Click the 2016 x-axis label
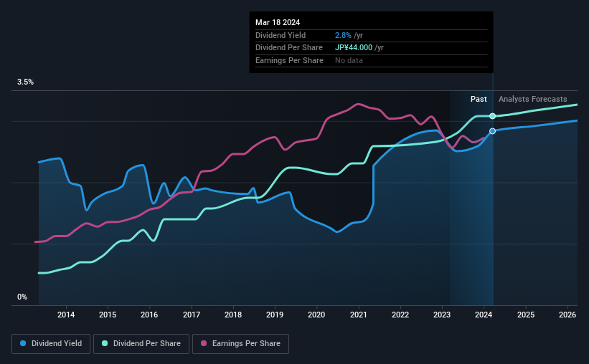The height and width of the screenshot is (364, 589). click(149, 315)
